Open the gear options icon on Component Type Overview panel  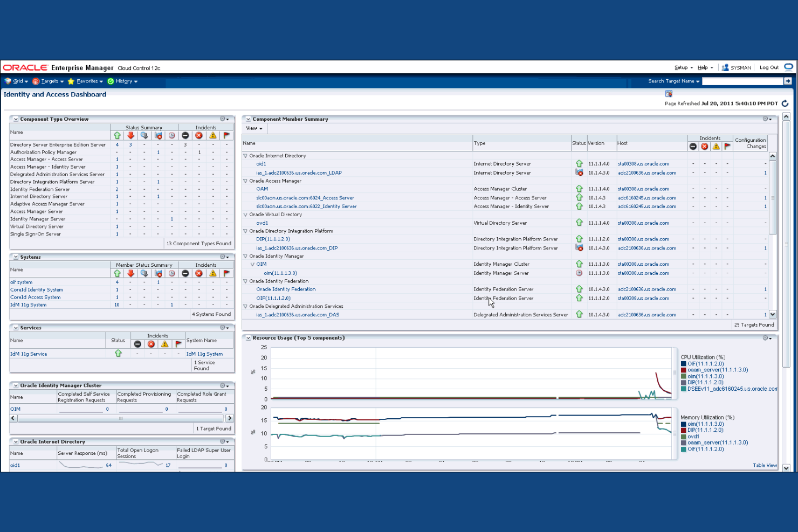click(222, 119)
